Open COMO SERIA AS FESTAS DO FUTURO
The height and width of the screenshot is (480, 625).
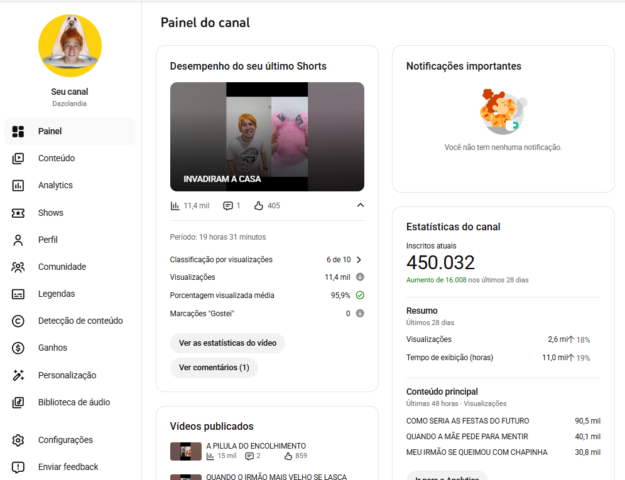click(468, 421)
